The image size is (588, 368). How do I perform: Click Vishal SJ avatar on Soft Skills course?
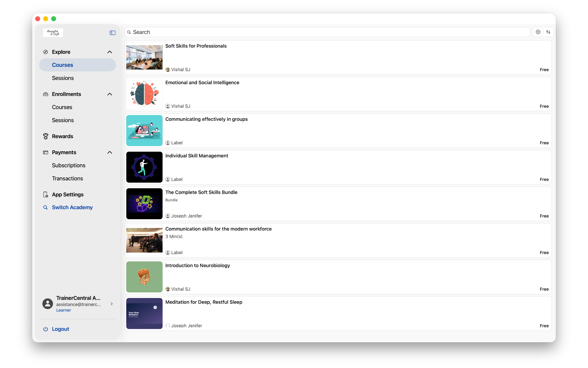tap(168, 70)
